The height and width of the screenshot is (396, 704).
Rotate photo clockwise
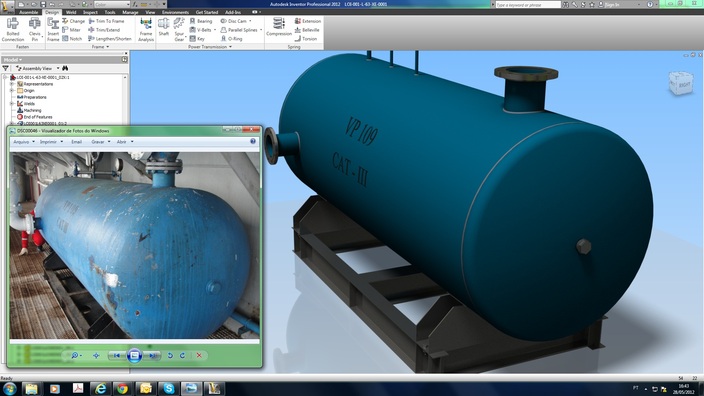182,356
